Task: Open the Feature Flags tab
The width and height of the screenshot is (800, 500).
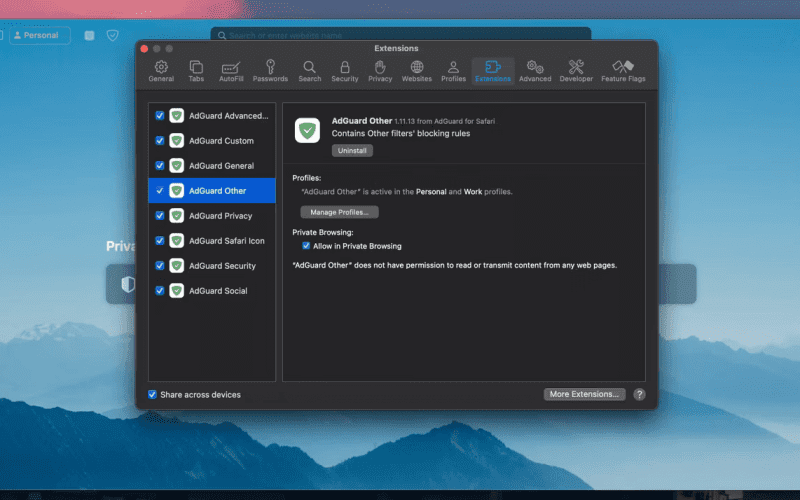Action: point(623,71)
